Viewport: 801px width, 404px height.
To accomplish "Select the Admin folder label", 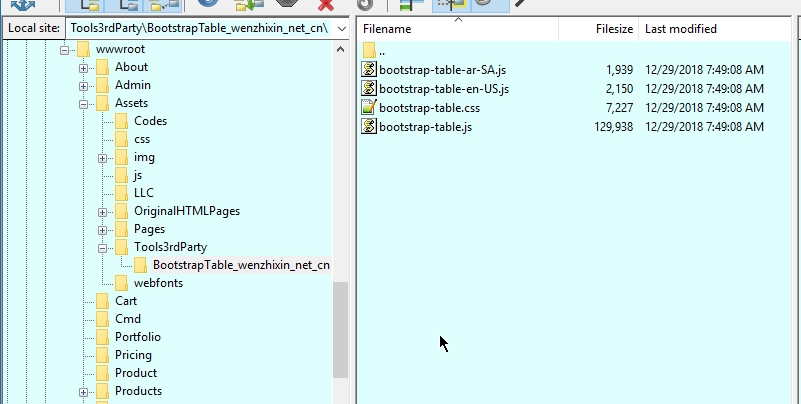I will [133, 85].
